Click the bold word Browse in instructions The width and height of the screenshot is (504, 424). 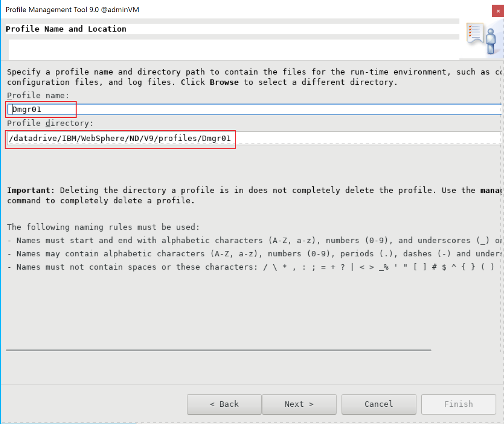224,82
